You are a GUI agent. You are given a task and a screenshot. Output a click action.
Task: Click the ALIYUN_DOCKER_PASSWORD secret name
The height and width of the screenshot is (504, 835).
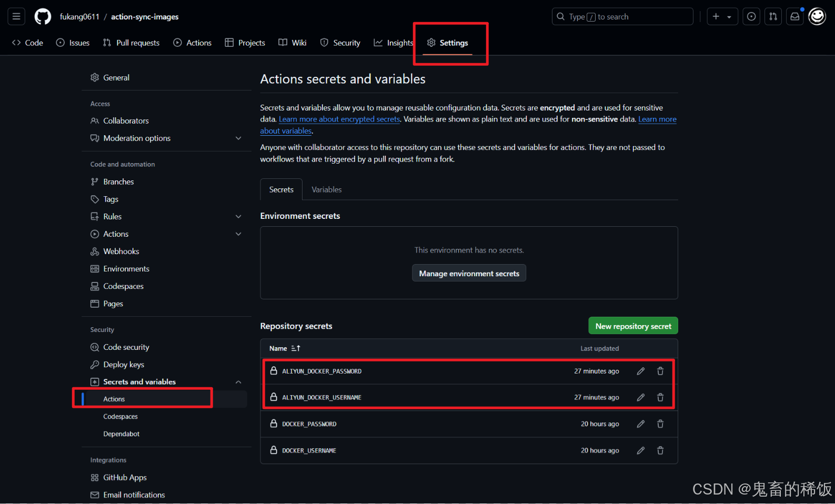pyautogui.click(x=321, y=371)
